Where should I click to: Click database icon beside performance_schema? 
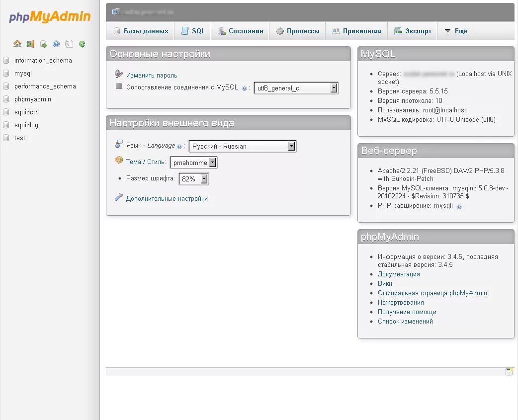[6, 86]
